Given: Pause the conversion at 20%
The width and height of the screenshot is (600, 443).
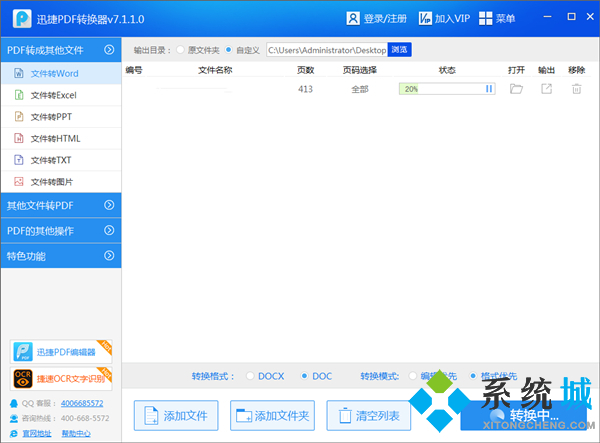Looking at the screenshot, I should pyautogui.click(x=489, y=89).
